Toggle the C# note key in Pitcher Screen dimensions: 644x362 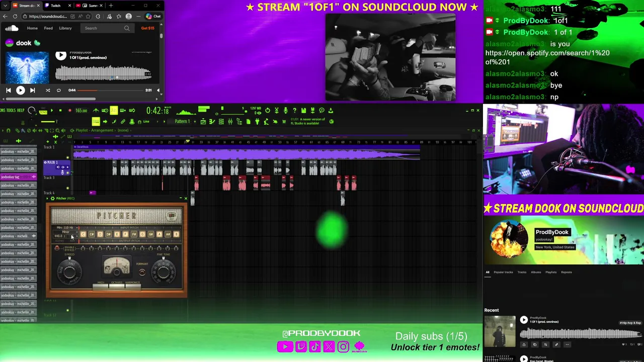pyautogui.click(x=92, y=234)
